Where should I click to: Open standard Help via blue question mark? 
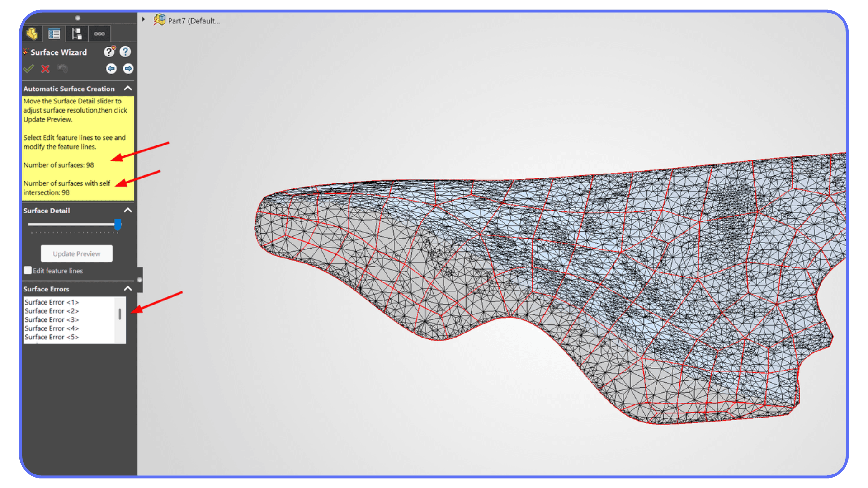coord(125,52)
